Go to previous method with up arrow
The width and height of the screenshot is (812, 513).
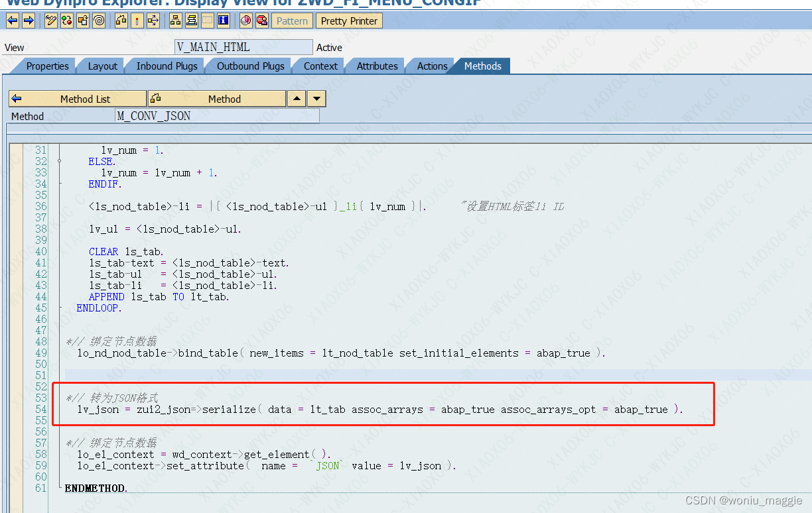[x=297, y=99]
